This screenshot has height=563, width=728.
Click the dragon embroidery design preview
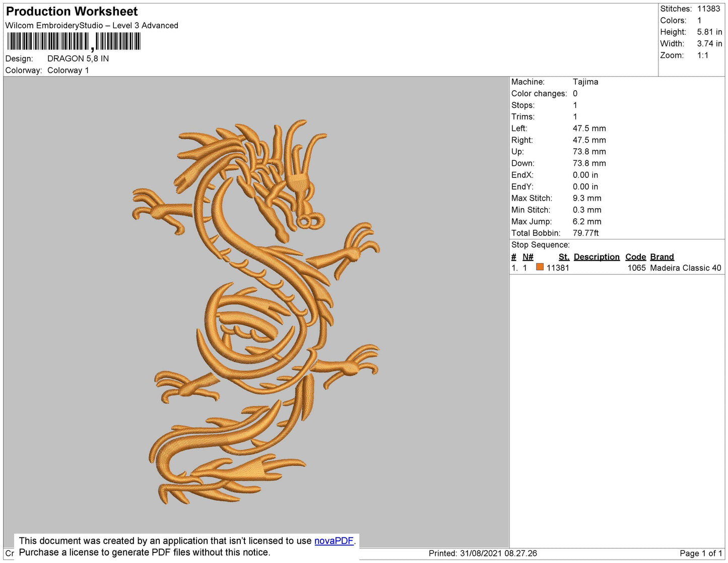256,312
